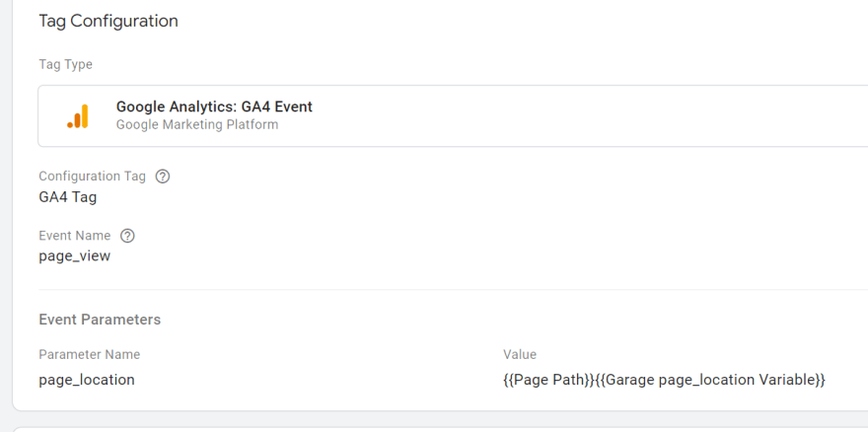Image resolution: width=868 pixels, height=432 pixels.
Task: Click the Value column header
Action: click(520, 354)
